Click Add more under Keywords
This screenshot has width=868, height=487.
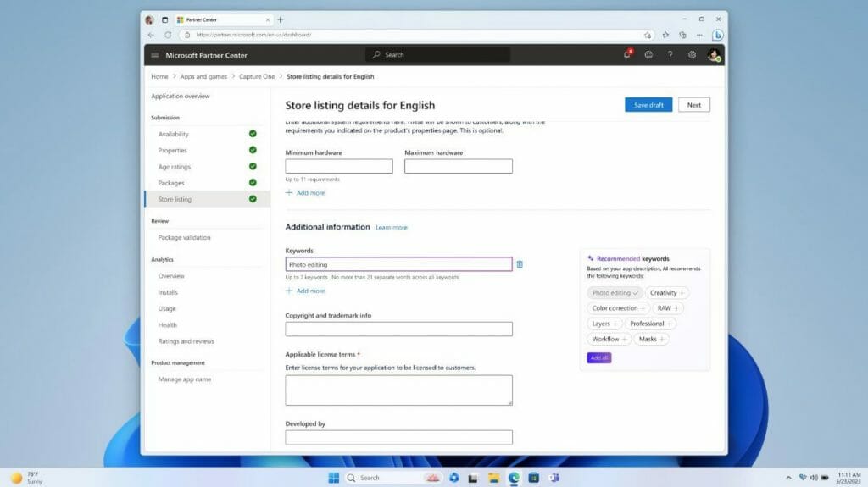pyautogui.click(x=306, y=291)
